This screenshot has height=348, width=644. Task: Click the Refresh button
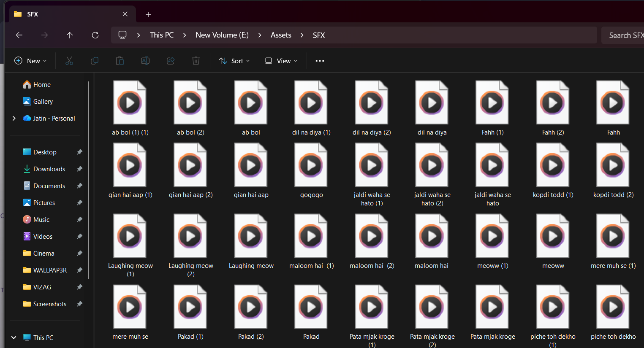coord(95,35)
